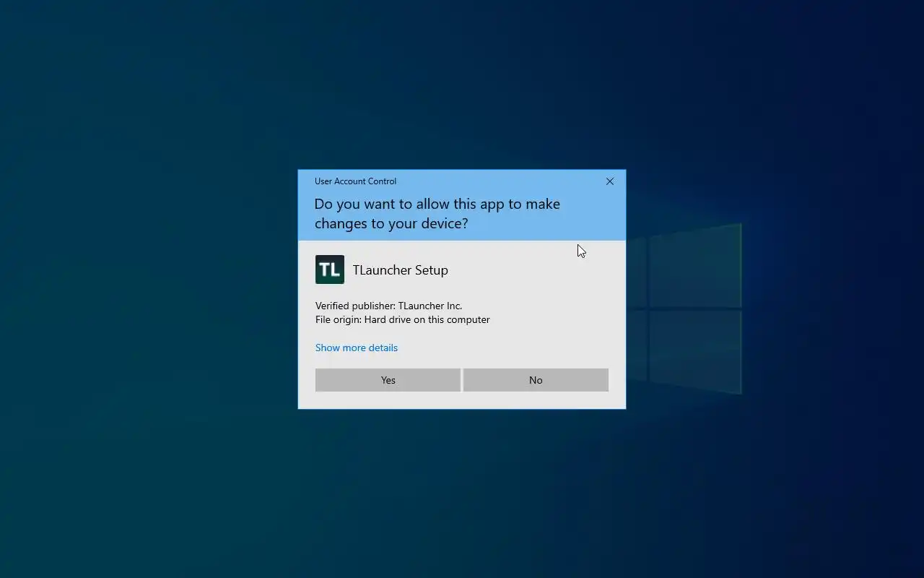This screenshot has height=578, width=924.
Task: Select the TLauncher Setup program name
Action: point(401,269)
